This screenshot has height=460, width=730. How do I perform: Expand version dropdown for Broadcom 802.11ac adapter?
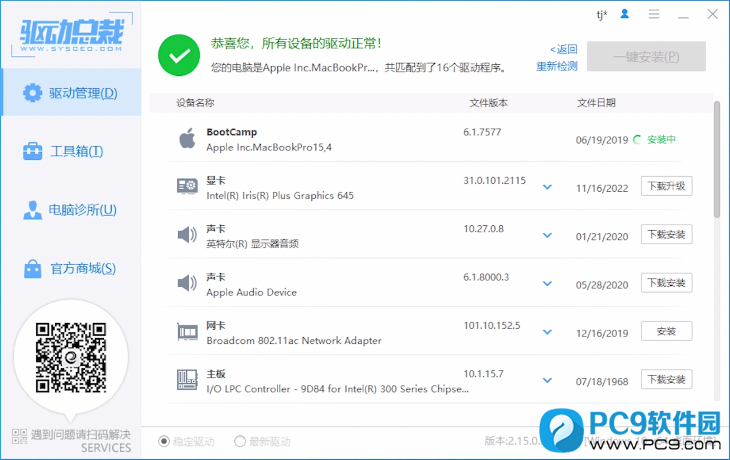point(548,332)
